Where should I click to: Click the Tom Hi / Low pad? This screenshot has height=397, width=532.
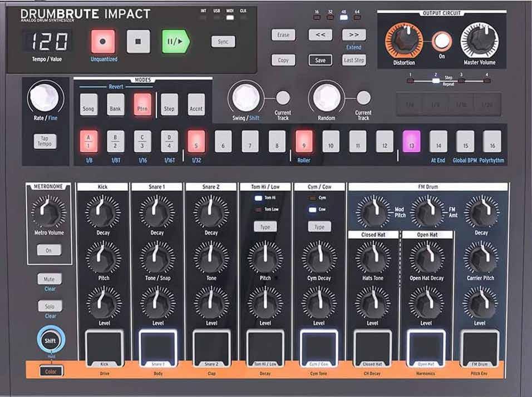pyautogui.click(x=265, y=348)
